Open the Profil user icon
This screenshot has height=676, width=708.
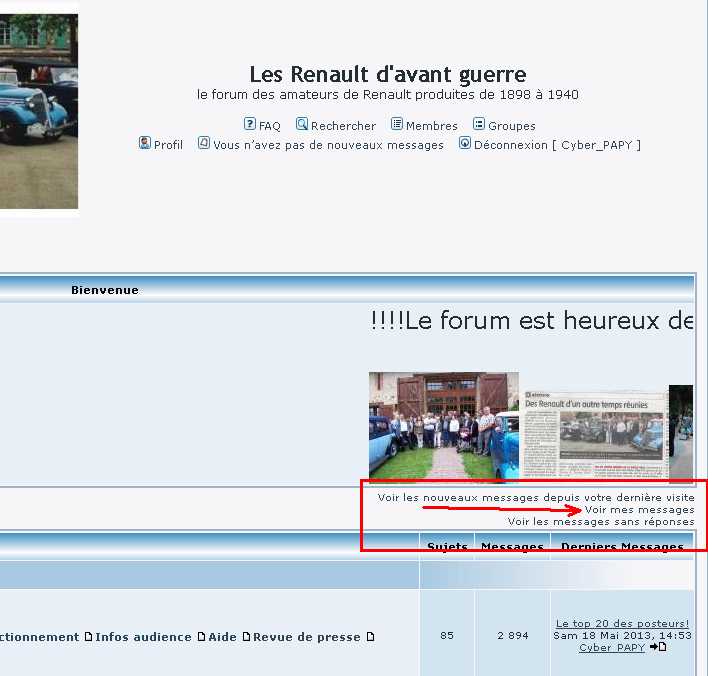click(144, 143)
